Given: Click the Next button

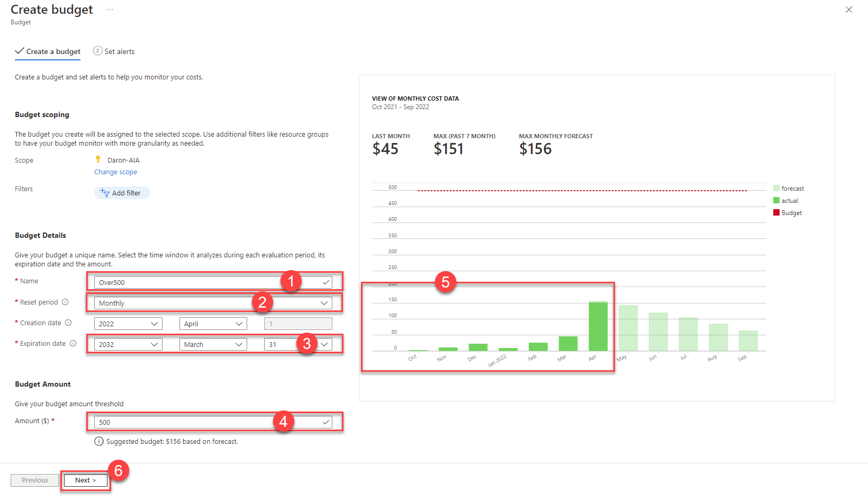Looking at the screenshot, I should [85, 480].
